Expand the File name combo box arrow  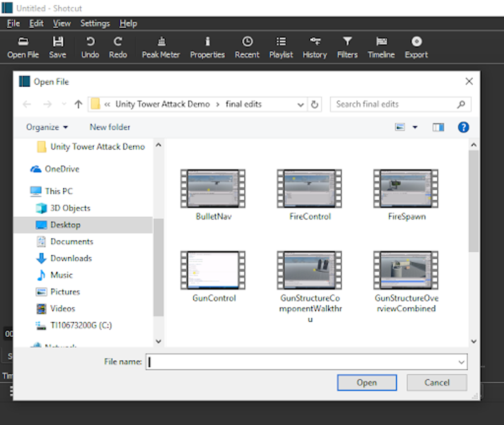pos(461,362)
